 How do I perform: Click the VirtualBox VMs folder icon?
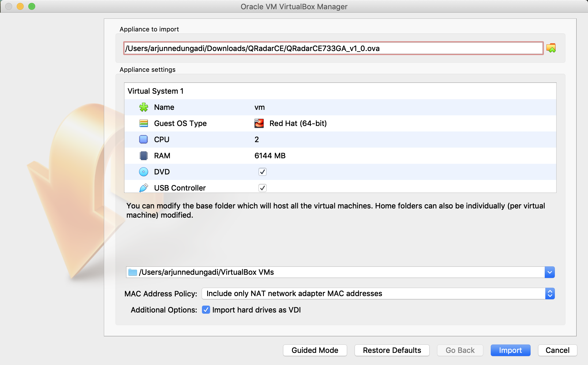click(133, 272)
